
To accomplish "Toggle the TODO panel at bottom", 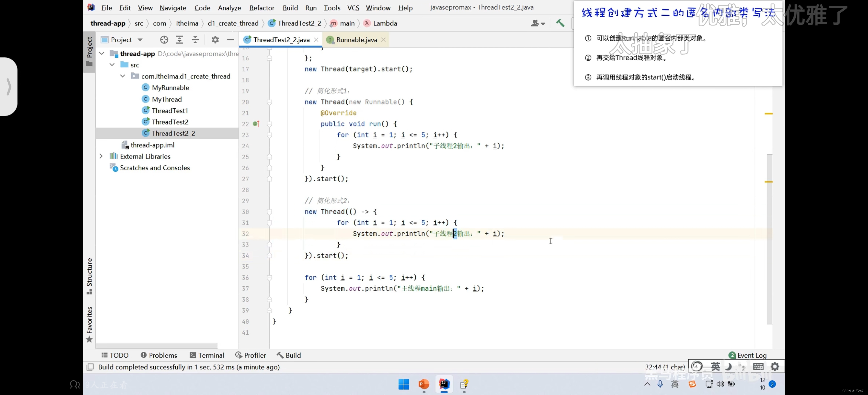I will click(x=115, y=355).
